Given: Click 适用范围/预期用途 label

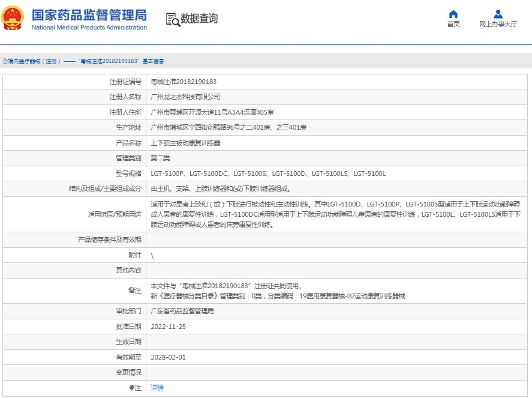Looking at the screenshot, I should 115,214.
